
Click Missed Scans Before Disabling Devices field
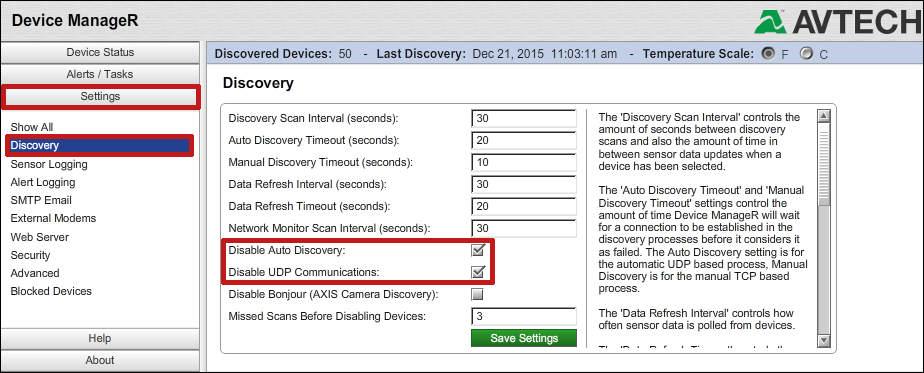(524, 316)
